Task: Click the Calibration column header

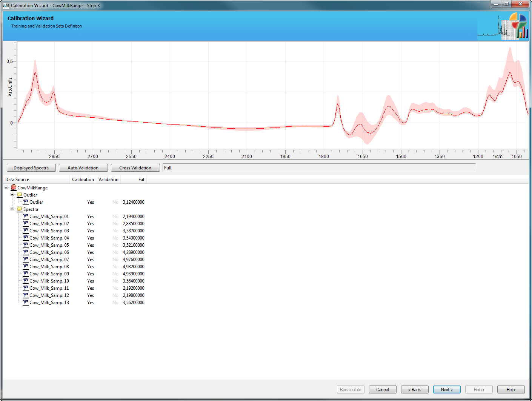Action: [x=83, y=180]
